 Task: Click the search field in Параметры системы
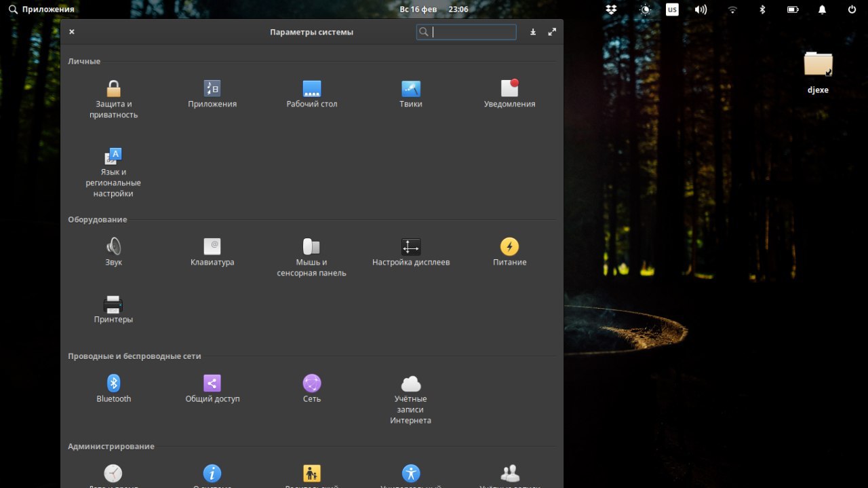pos(467,32)
